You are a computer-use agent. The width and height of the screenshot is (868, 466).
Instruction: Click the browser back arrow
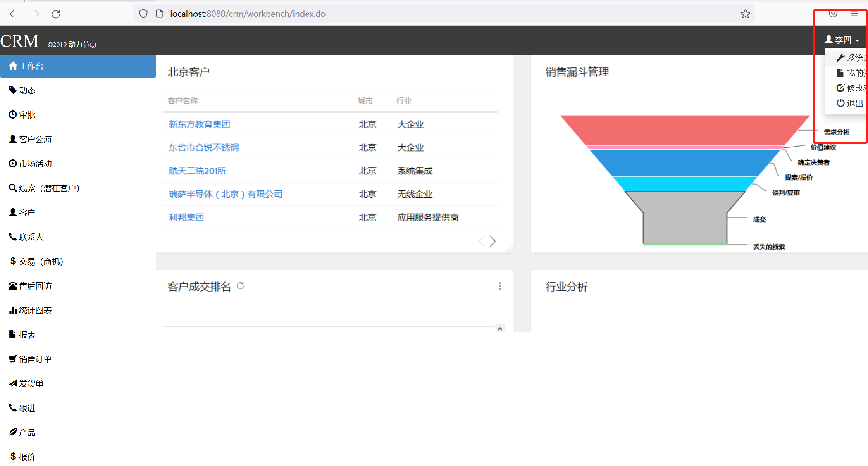coord(14,14)
